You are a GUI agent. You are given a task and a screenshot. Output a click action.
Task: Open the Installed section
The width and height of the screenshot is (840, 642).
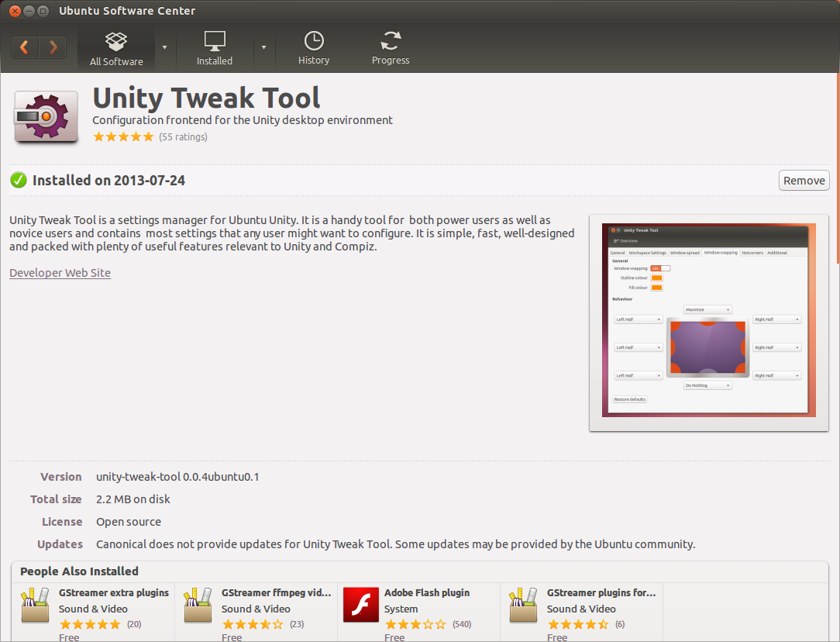pos(215,48)
